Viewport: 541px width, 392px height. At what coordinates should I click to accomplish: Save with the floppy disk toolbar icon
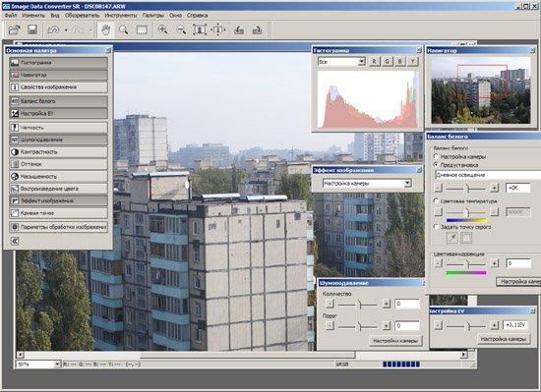[x=32, y=30]
